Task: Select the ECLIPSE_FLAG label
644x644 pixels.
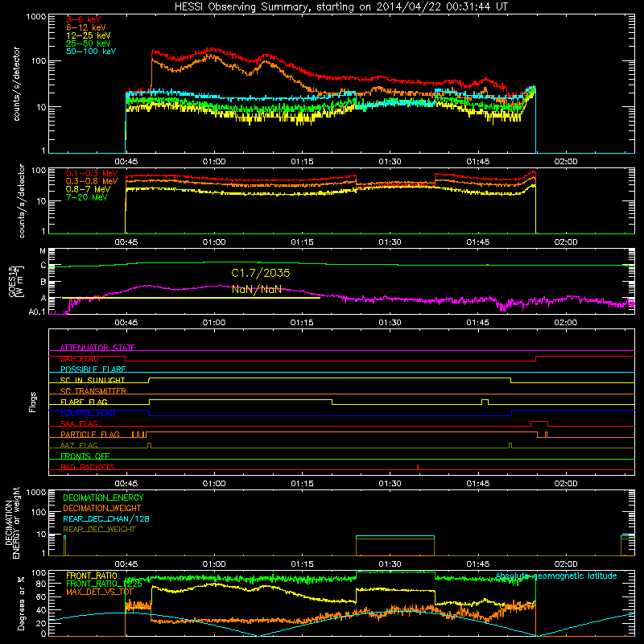Action: coord(88,413)
